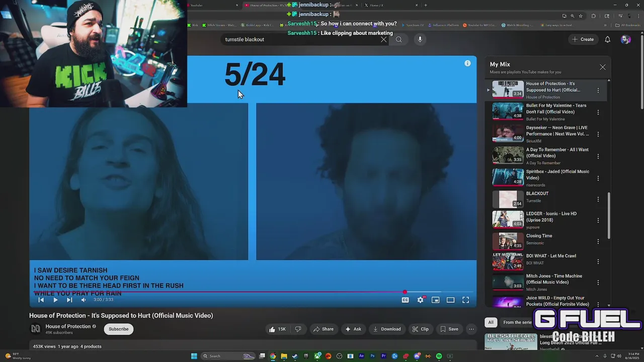The width and height of the screenshot is (644, 362).
Task: Enter fullscreen mode
Action: 466,300
